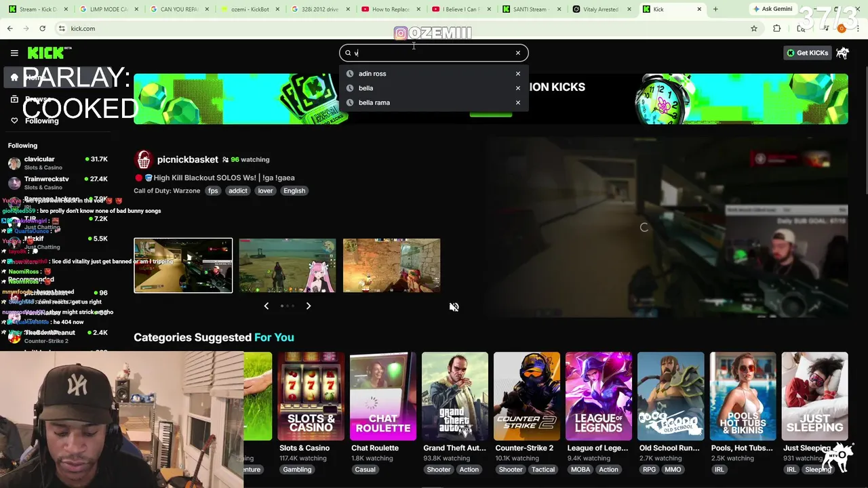Switch to the 'Stream - Kick D' tab
868x488 pixels.
(x=35, y=9)
